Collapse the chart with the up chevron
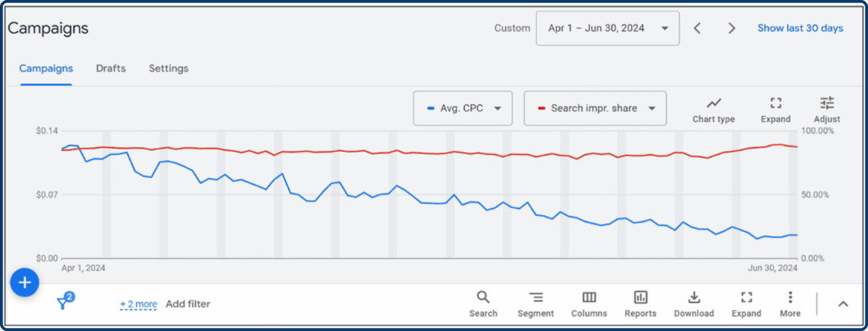Image resolution: width=868 pixels, height=331 pixels. (843, 304)
